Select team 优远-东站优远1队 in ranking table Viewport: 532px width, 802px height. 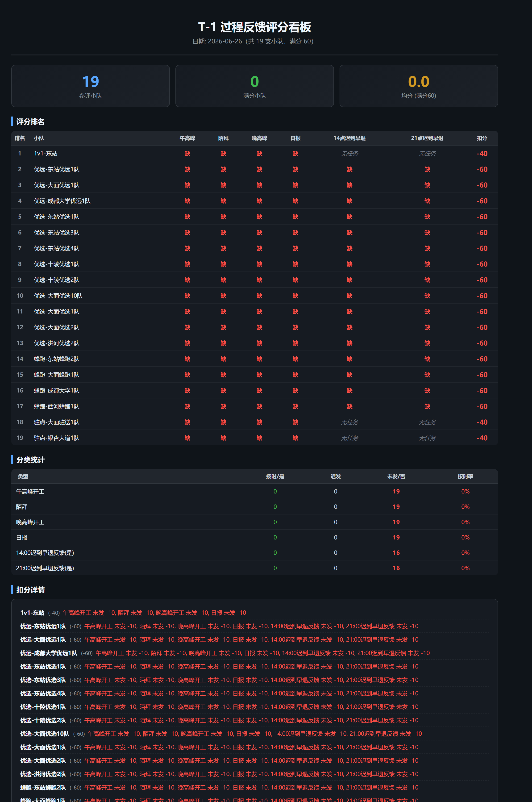click(x=57, y=169)
